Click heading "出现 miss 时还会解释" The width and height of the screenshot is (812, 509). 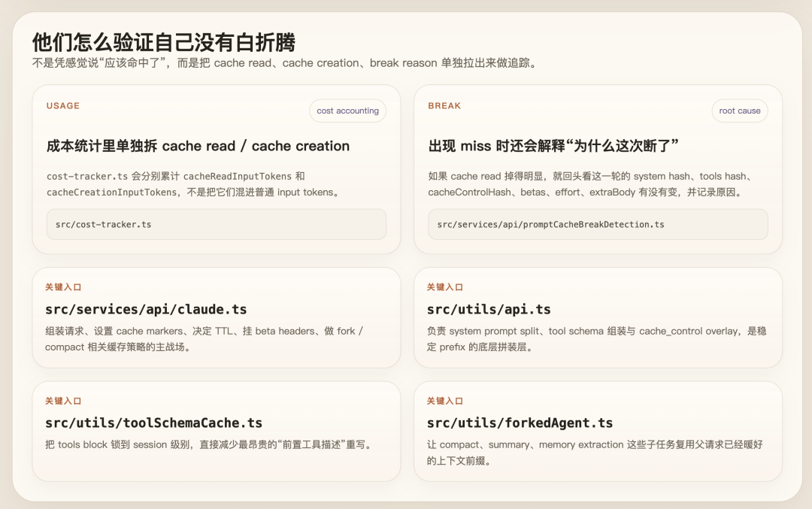(553, 146)
